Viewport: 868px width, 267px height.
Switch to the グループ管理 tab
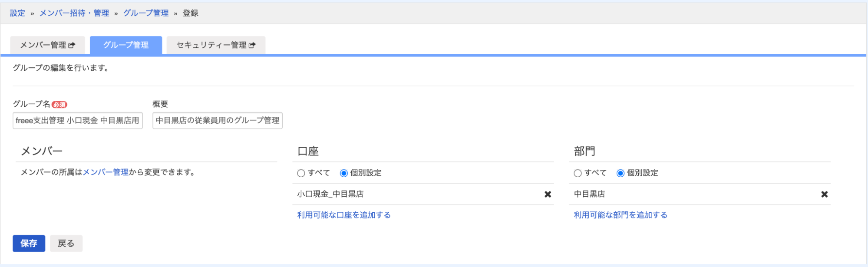point(126,45)
